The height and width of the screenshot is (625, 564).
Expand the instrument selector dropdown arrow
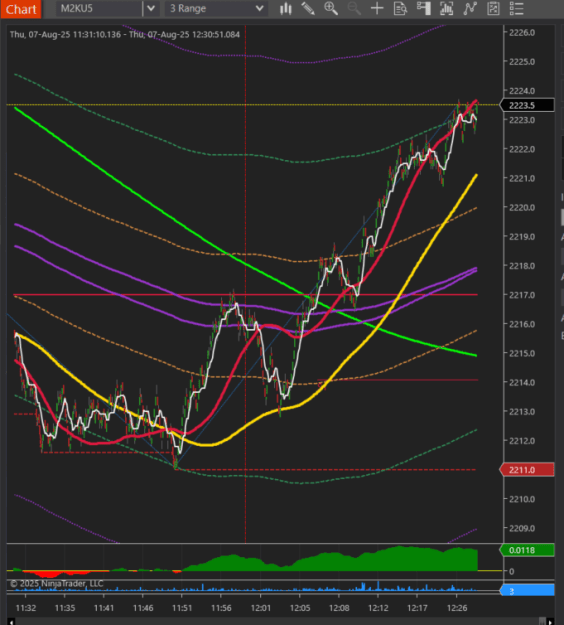pos(151,8)
